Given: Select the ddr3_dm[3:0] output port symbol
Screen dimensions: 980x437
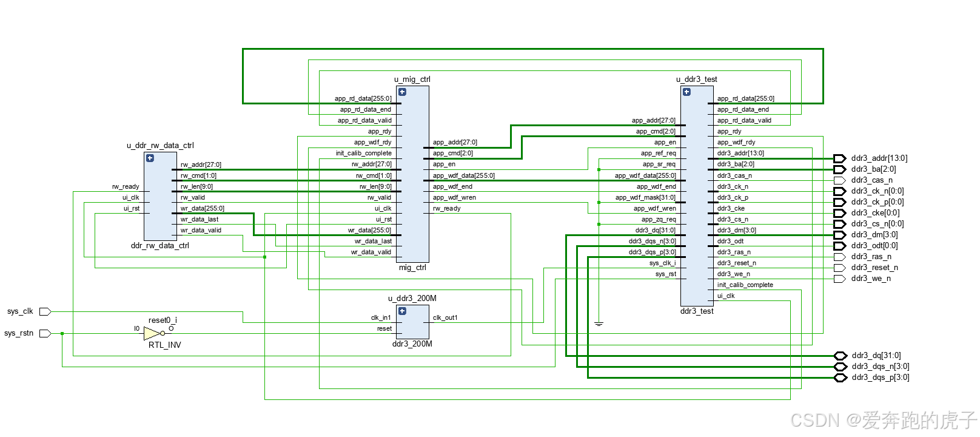Looking at the screenshot, I should (839, 235).
